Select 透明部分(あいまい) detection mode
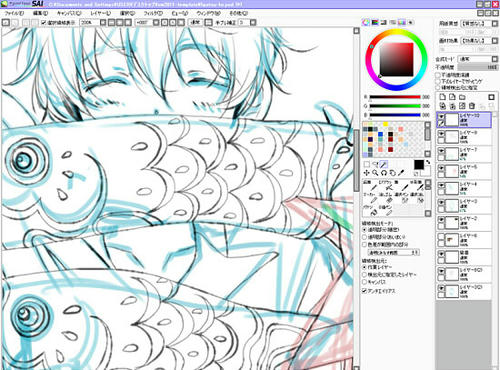 (365, 237)
